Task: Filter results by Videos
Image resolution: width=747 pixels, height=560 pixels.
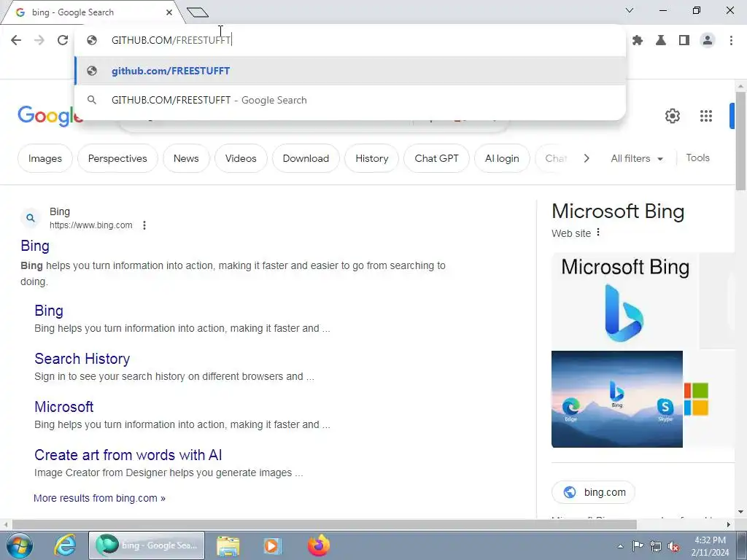Action: pos(241,158)
